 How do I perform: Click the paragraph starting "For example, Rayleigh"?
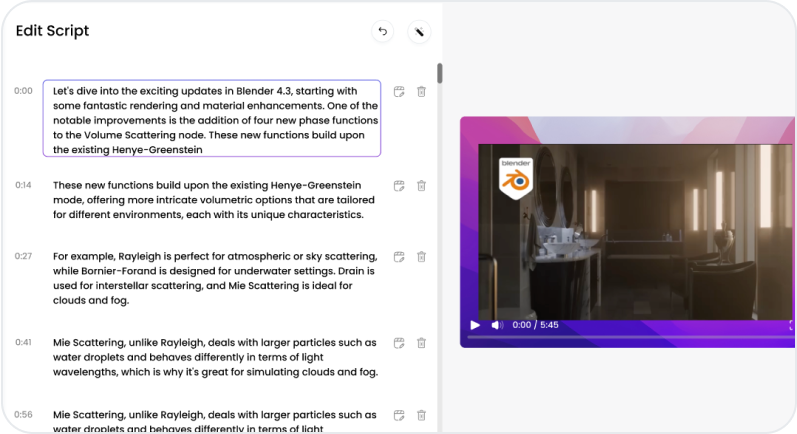(x=215, y=278)
